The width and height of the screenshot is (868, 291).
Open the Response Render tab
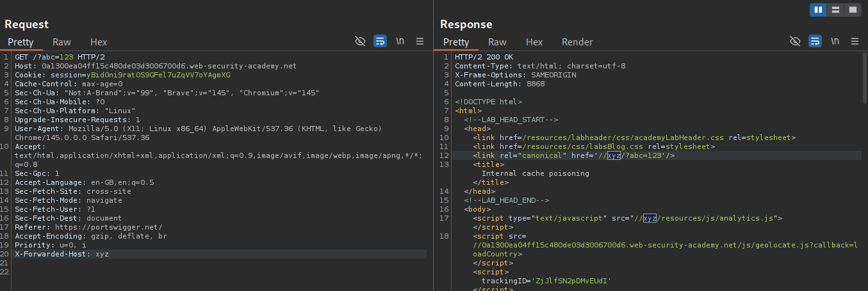577,42
